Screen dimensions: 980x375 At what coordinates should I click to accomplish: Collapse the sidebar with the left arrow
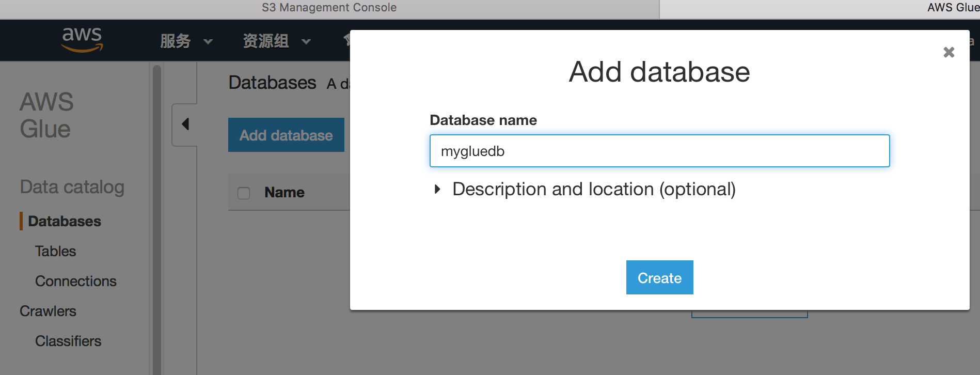point(185,124)
